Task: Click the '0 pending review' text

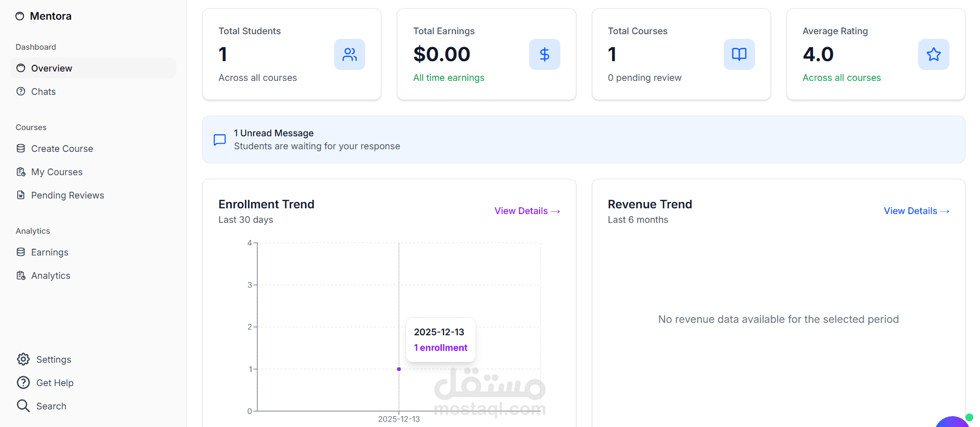Action: coord(645,78)
